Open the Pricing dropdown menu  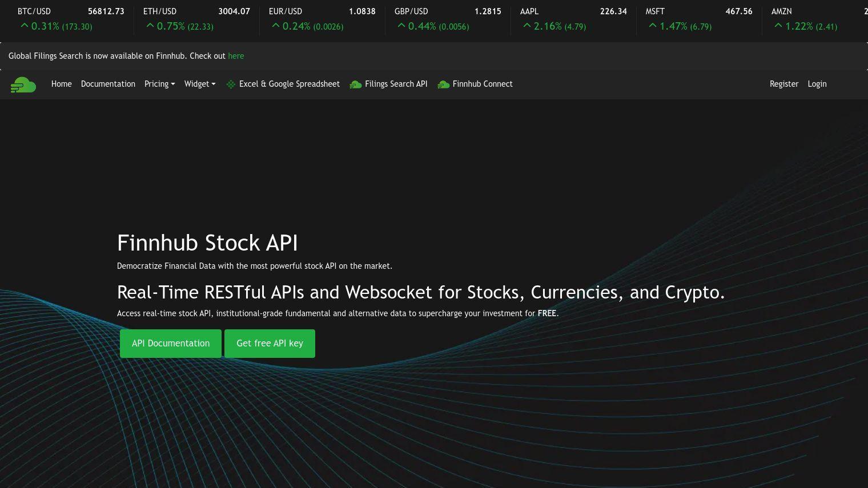pyautogui.click(x=159, y=84)
